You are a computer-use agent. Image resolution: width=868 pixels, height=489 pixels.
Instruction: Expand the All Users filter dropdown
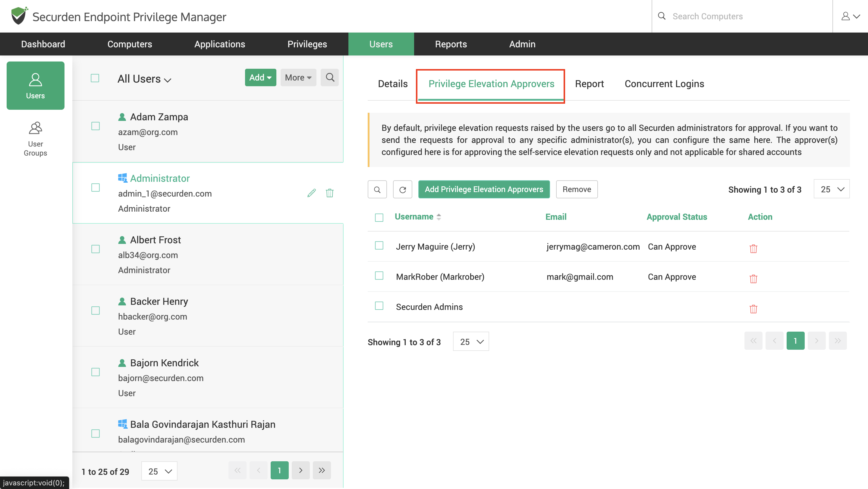click(x=145, y=79)
